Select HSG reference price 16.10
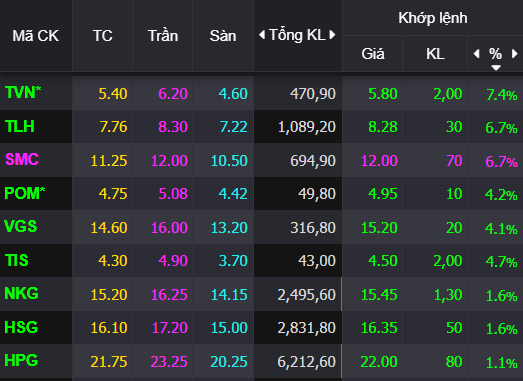 click(109, 328)
